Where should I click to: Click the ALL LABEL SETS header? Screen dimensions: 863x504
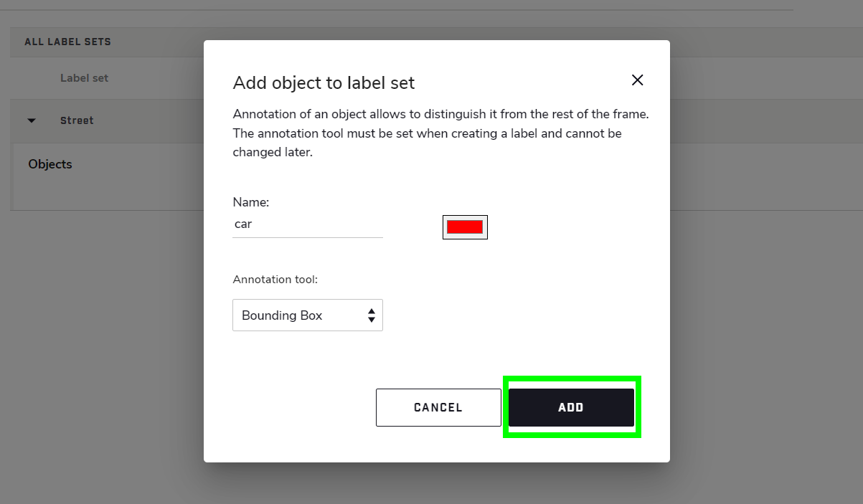pos(67,41)
